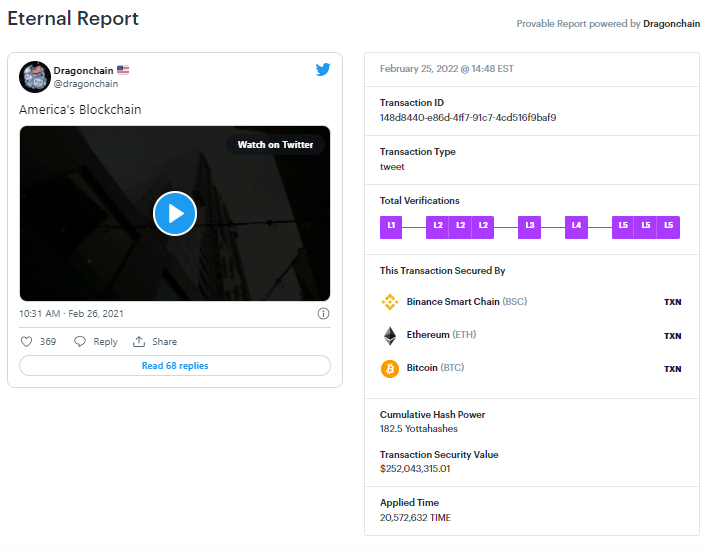Click the Transaction Security Value label
The height and width of the screenshot is (554, 711).
pyautogui.click(x=439, y=455)
